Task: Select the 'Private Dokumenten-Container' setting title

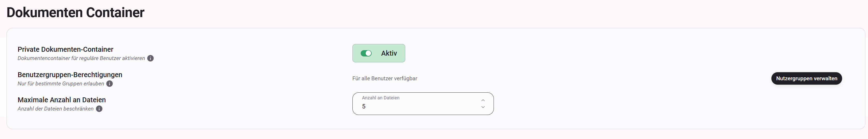Action: pyautogui.click(x=65, y=49)
